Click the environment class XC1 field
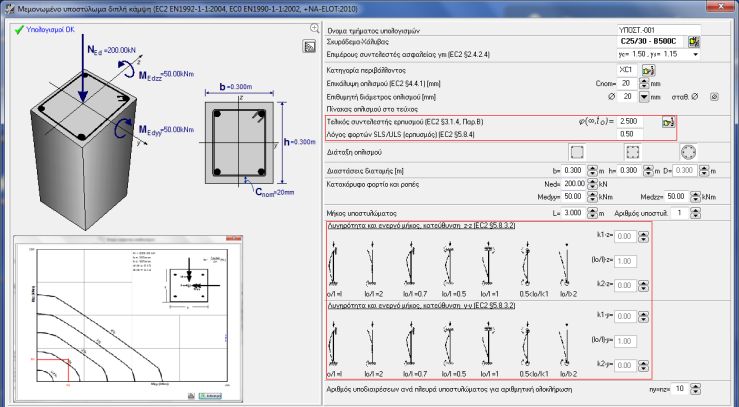Screen dimensions: 739x407 pos(627,70)
